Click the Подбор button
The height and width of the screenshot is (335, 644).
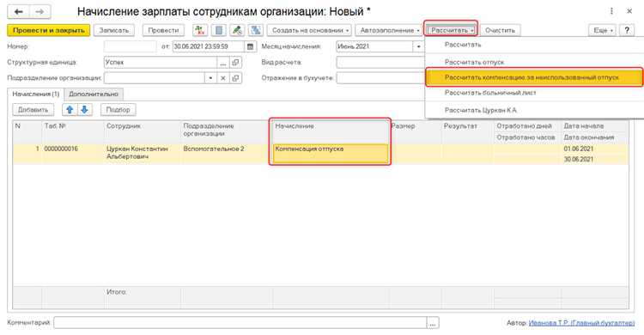pos(118,110)
